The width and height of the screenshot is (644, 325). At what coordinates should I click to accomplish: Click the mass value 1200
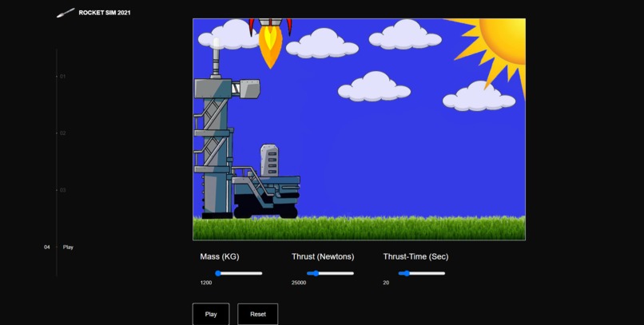coord(206,283)
